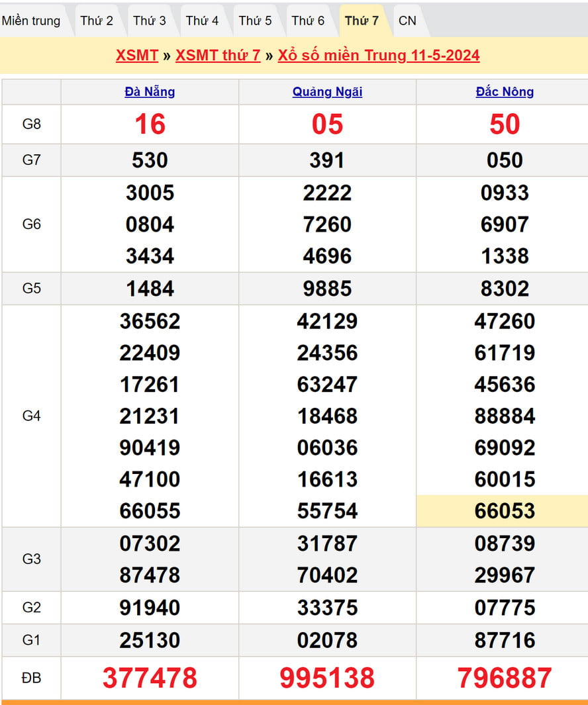Select the Thứ 6 tab
The image size is (588, 705).
[x=308, y=21]
